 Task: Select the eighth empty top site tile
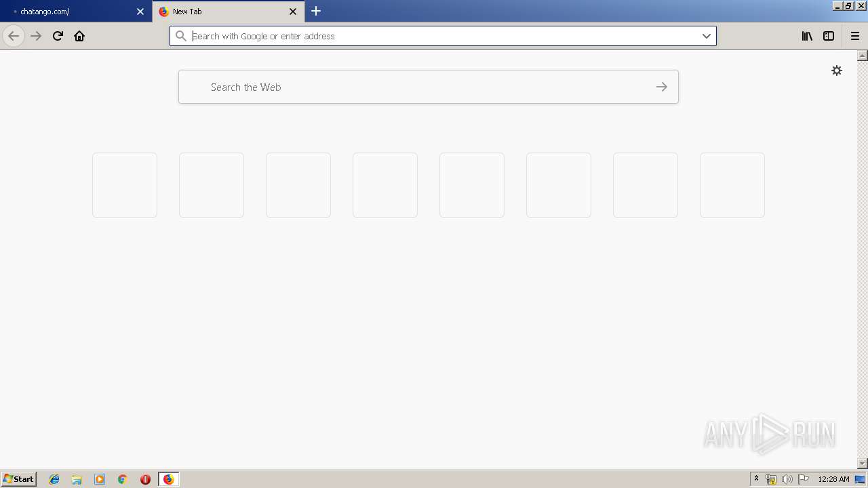732,185
